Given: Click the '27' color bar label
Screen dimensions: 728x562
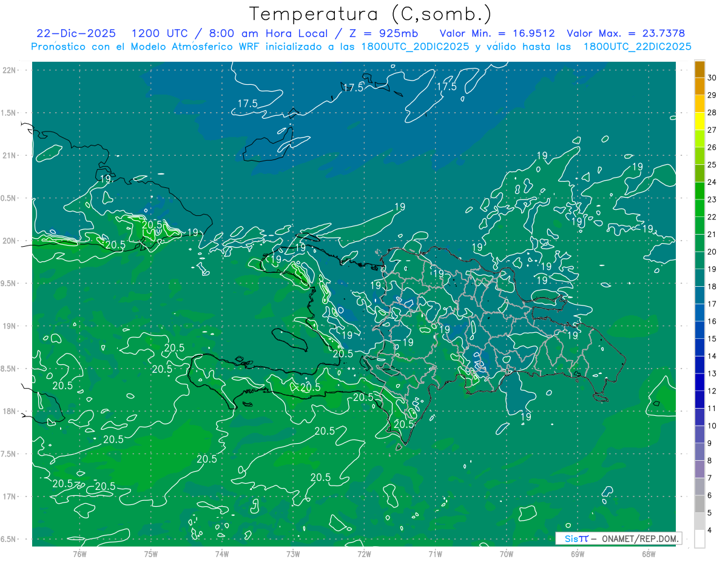Looking at the screenshot, I should pyautogui.click(x=712, y=130).
